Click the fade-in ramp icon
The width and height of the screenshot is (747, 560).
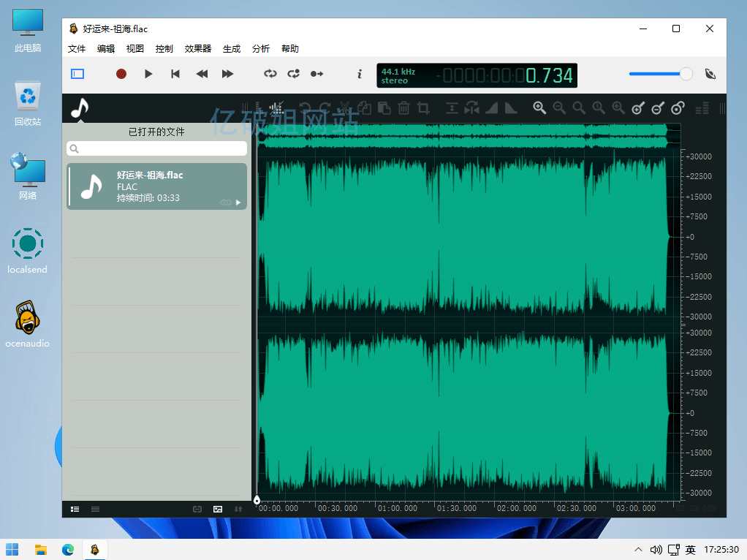tap(491, 109)
